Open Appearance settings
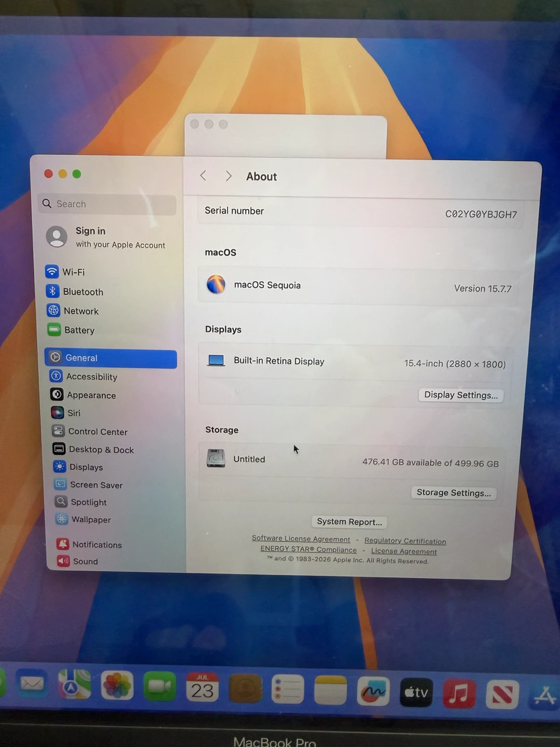Image resolution: width=560 pixels, height=747 pixels. click(x=83, y=395)
